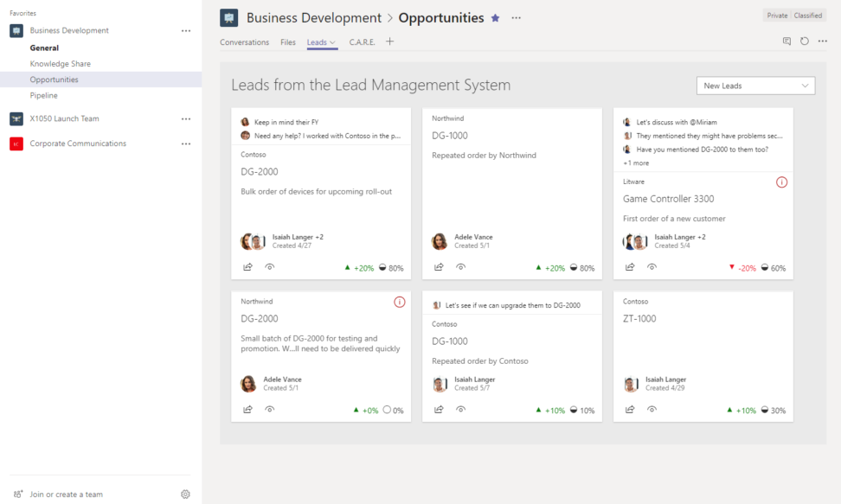841x504 pixels.
Task: Share the Contoso DG-2000 lead card
Action: coord(247,267)
